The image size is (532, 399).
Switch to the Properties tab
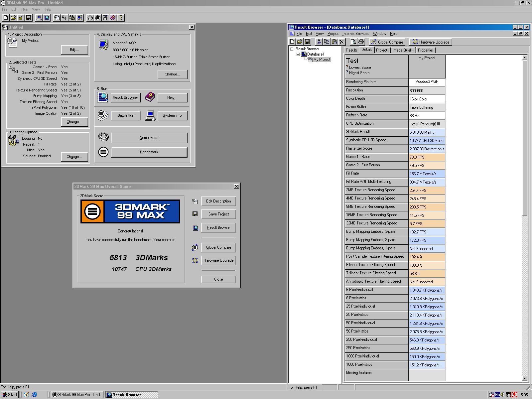click(426, 50)
